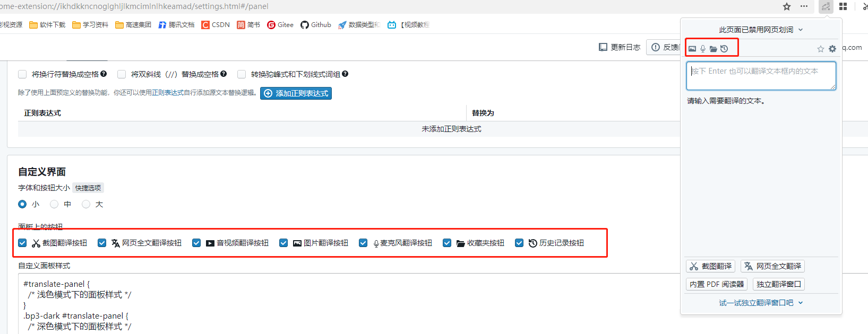Open the 视频教程 bilibili bookmark
The width and height of the screenshot is (868, 334).
[408, 25]
